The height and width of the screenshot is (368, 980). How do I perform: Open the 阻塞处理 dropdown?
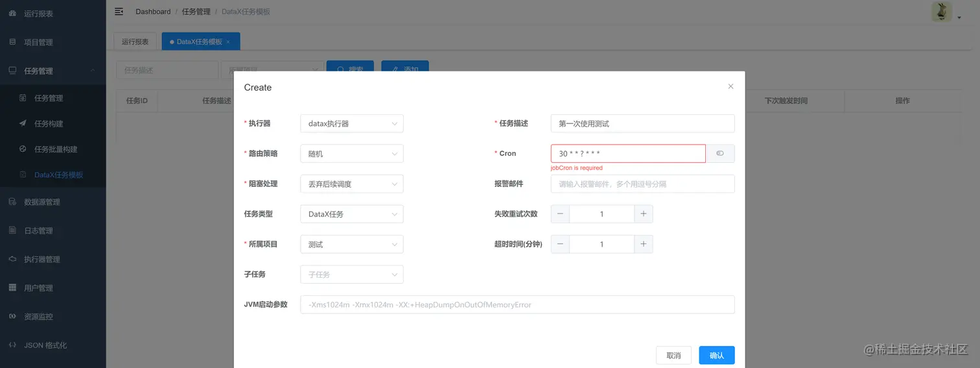pyautogui.click(x=352, y=184)
